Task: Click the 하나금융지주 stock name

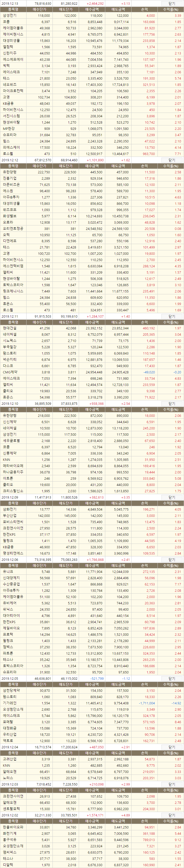Action: click(x=13, y=472)
